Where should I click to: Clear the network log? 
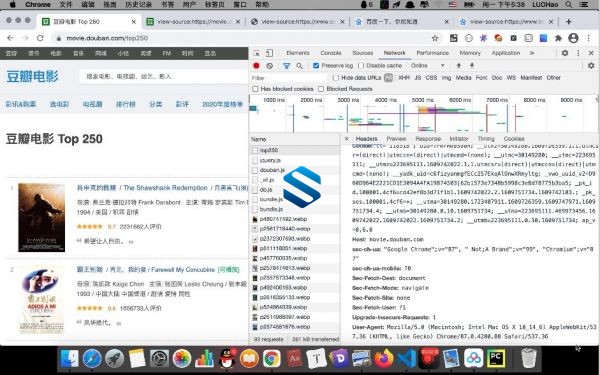click(x=270, y=66)
